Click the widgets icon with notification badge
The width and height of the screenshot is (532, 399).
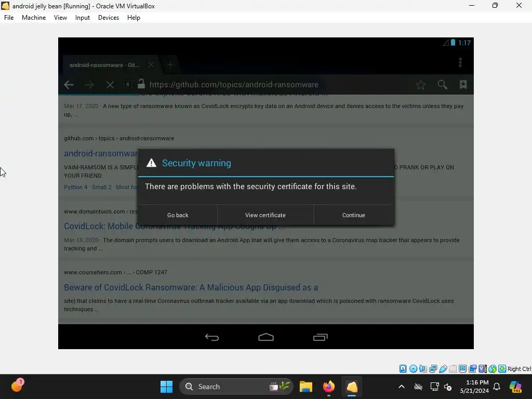[x=17, y=386]
